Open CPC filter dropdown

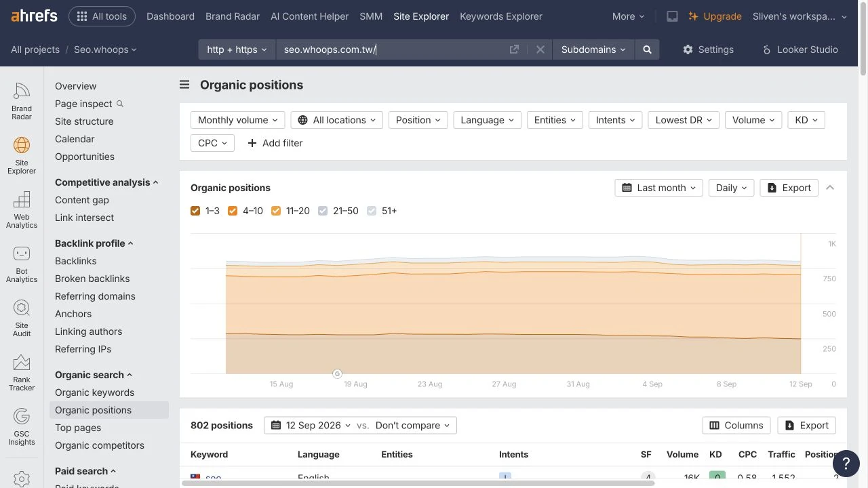pyautogui.click(x=212, y=143)
